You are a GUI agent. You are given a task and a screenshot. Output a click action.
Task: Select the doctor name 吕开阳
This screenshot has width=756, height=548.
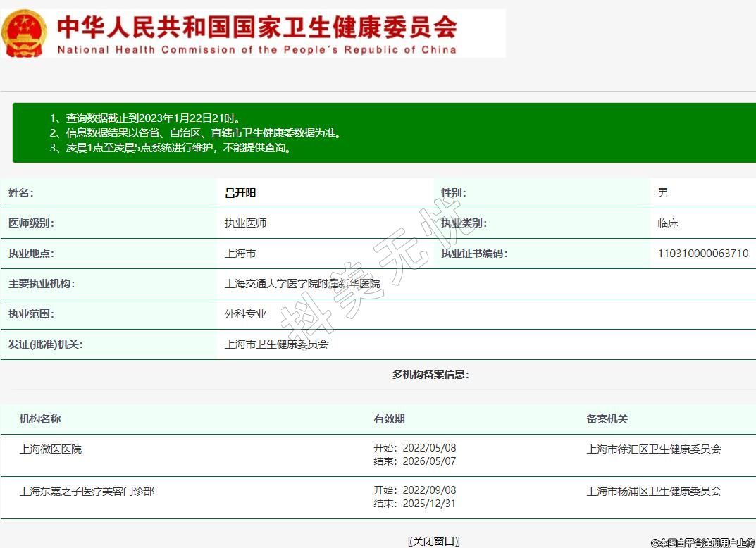(x=240, y=193)
